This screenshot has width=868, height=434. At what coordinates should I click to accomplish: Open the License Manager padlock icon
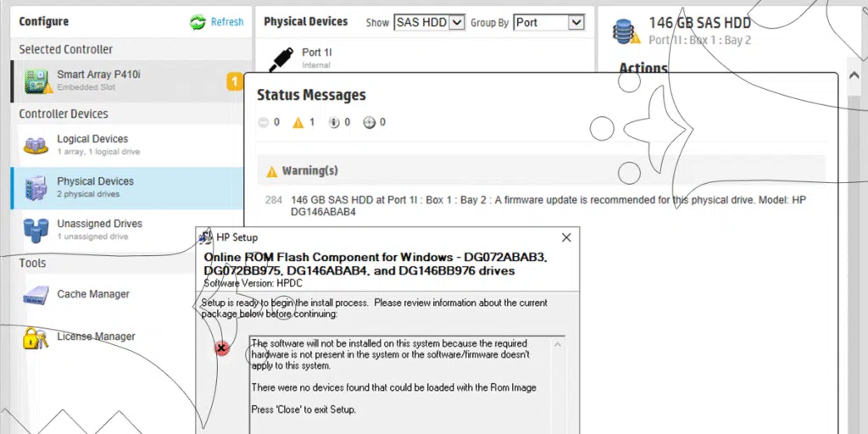tap(36, 337)
